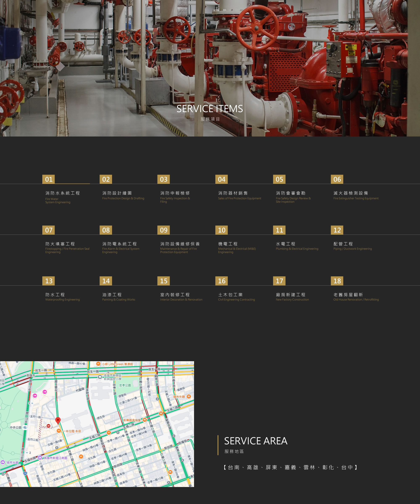
Task: Open service item 13 防水工程
Action: pos(55,295)
